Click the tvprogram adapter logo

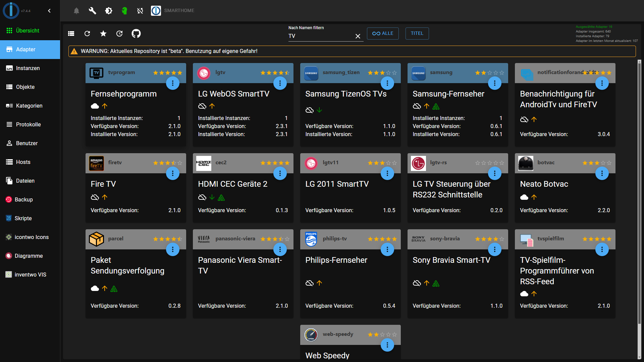[x=97, y=73]
